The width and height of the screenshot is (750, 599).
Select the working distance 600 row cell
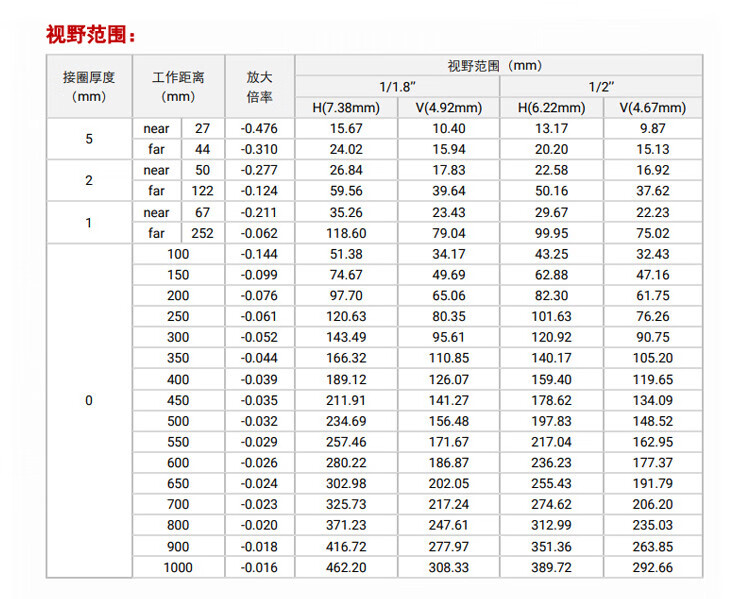pos(178,463)
